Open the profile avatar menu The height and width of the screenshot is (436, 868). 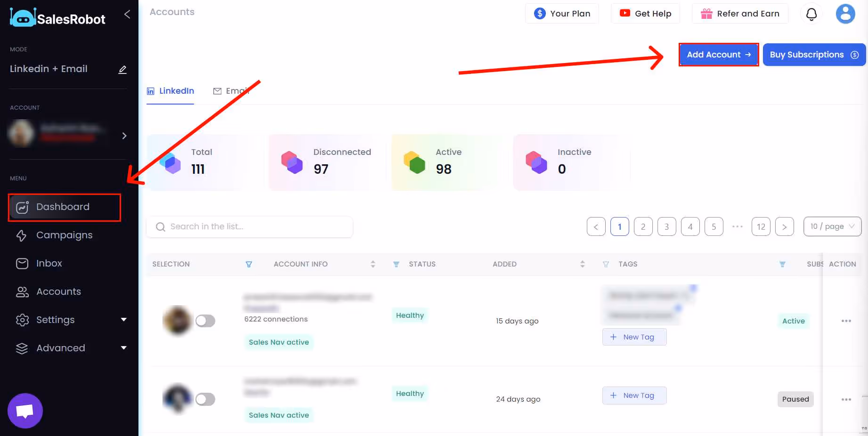click(x=845, y=14)
